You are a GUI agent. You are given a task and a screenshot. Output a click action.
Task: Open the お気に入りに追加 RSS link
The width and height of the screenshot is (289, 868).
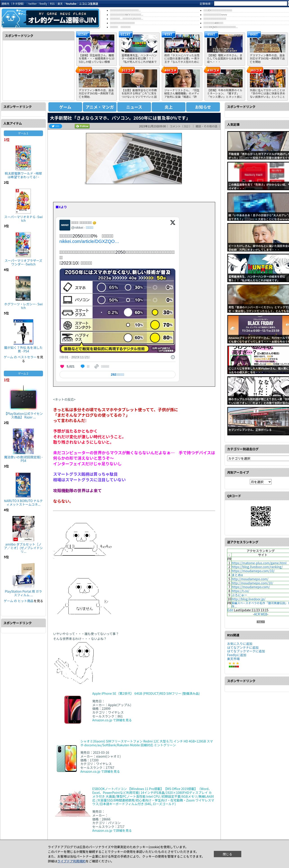239,644
